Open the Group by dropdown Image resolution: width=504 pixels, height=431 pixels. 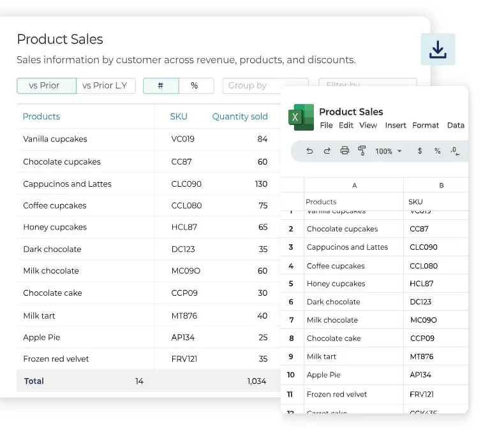[251, 85]
